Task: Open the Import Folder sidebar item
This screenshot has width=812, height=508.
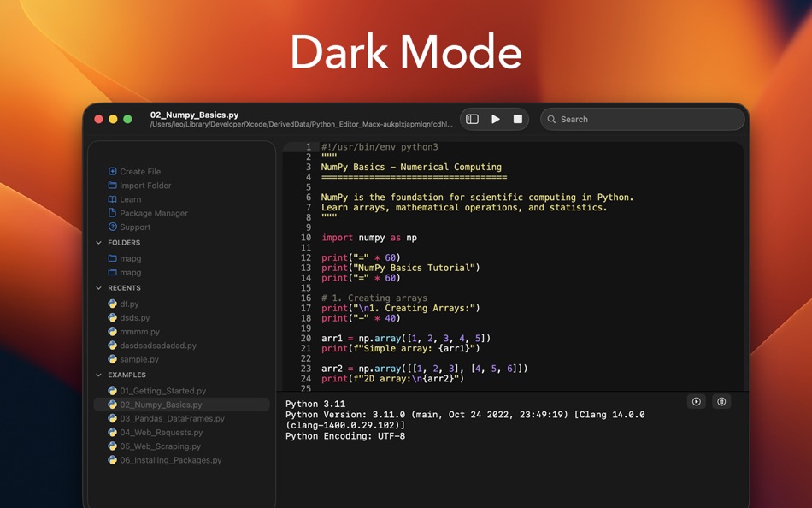Action: (113, 186)
